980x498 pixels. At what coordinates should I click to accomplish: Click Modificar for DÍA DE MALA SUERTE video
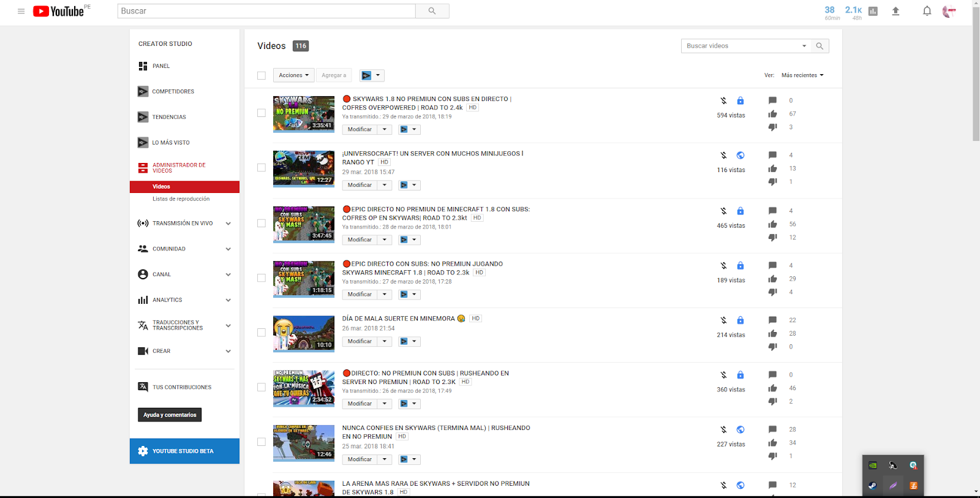(x=360, y=341)
